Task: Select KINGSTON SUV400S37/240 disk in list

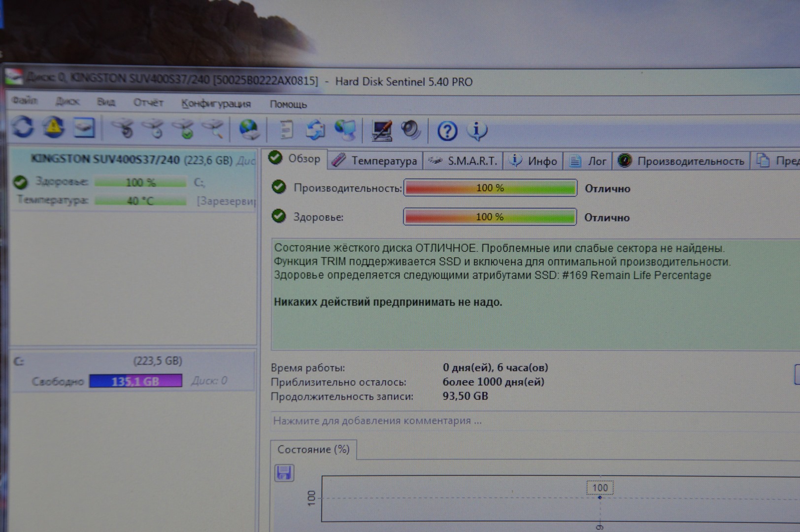Action: click(x=133, y=180)
